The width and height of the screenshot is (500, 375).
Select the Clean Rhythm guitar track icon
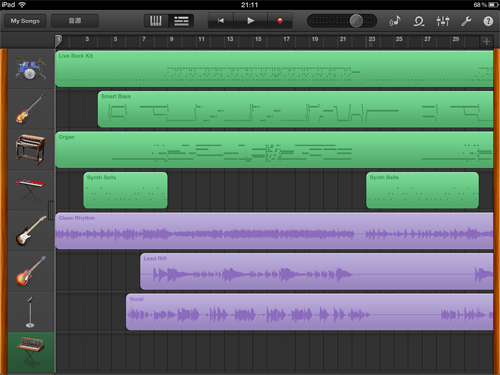pyautogui.click(x=30, y=231)
